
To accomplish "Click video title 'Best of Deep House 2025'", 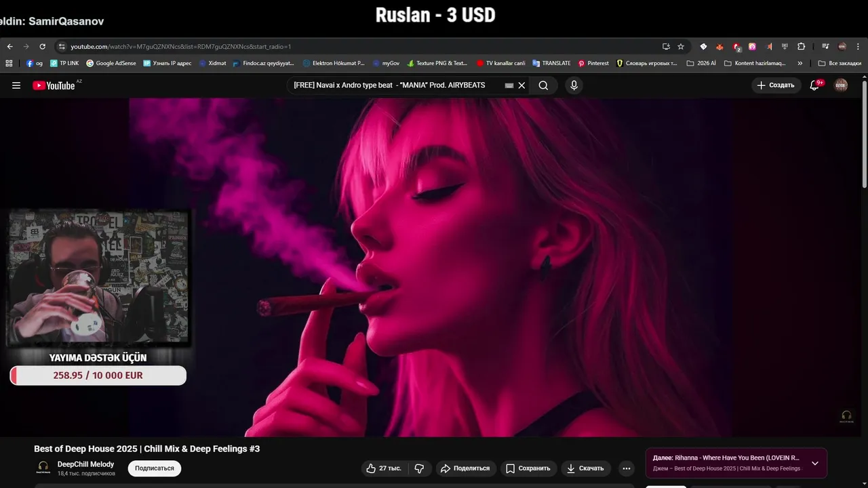I will pyautogui.click(x=147, y=449).
